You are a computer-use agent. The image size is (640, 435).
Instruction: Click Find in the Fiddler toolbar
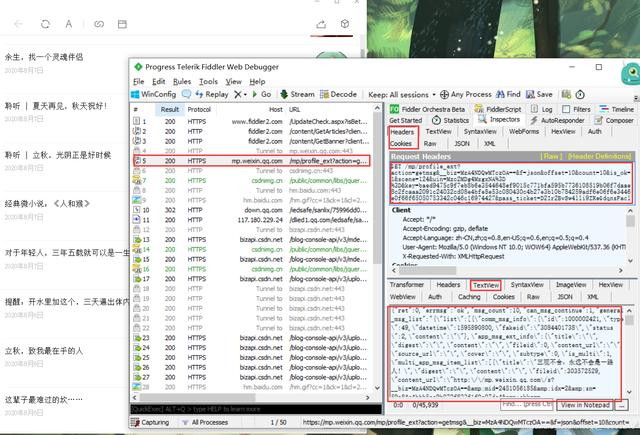coord(508,95)
